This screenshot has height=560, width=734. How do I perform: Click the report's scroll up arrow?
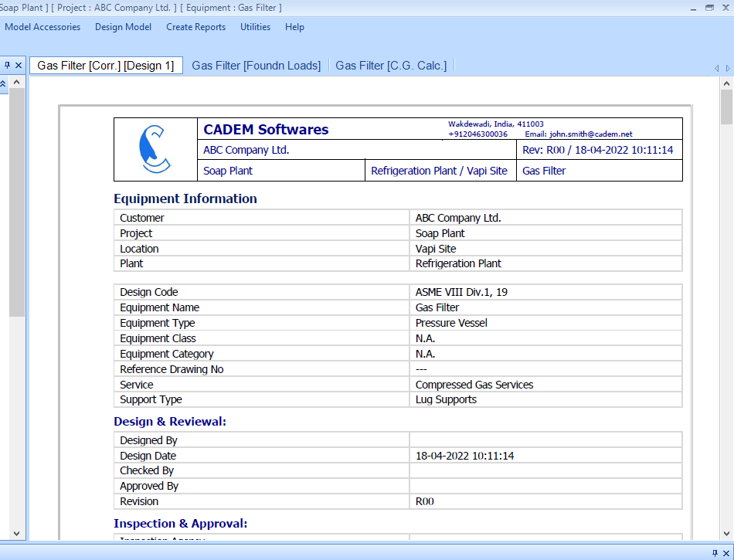726,83
